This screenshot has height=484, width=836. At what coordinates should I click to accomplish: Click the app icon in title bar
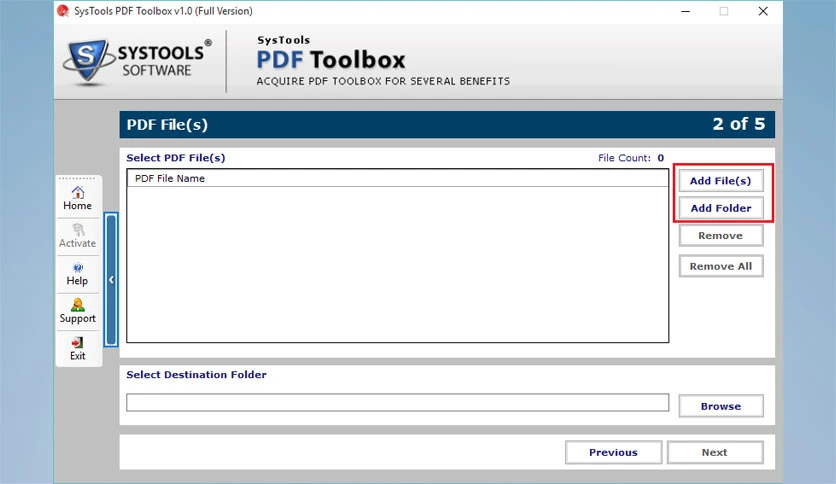(63, 11)
